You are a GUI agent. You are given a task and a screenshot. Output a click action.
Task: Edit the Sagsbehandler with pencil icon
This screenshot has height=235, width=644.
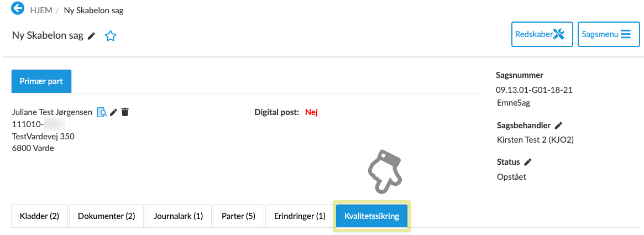(559, 126)
